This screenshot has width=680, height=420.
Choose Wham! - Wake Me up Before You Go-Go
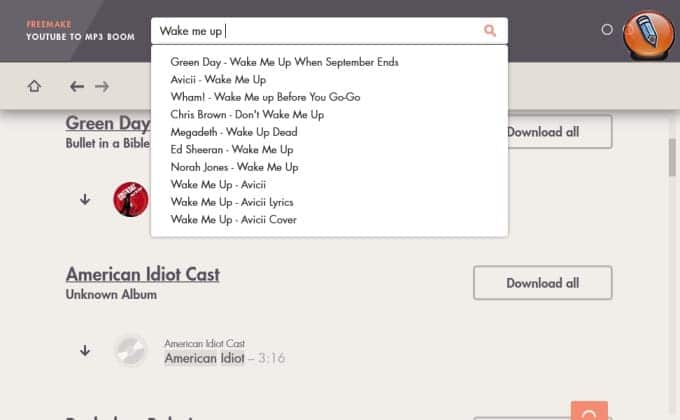265,97
